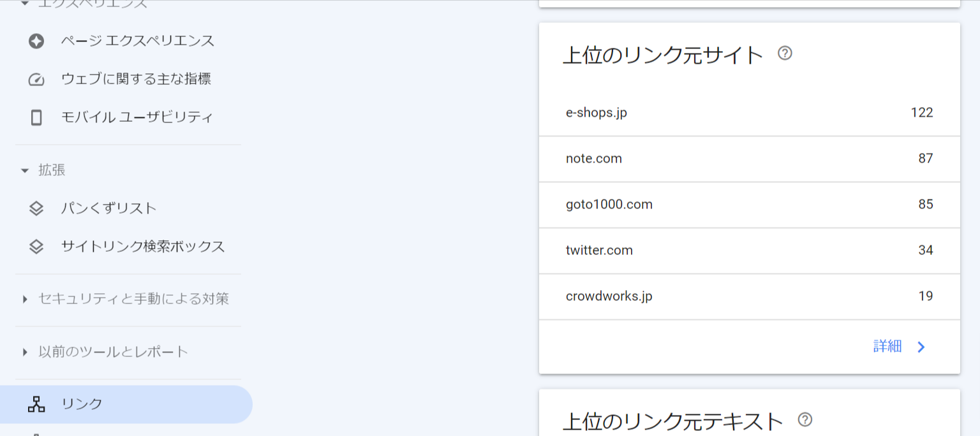Collapse the エクスペリエンス section arrow

[x=25, y=4]
